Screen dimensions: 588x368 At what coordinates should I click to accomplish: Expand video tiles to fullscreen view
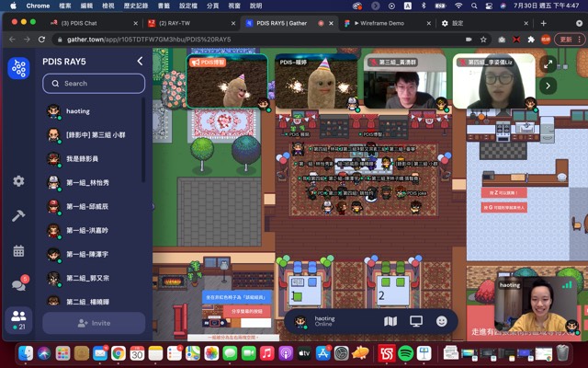548,64
